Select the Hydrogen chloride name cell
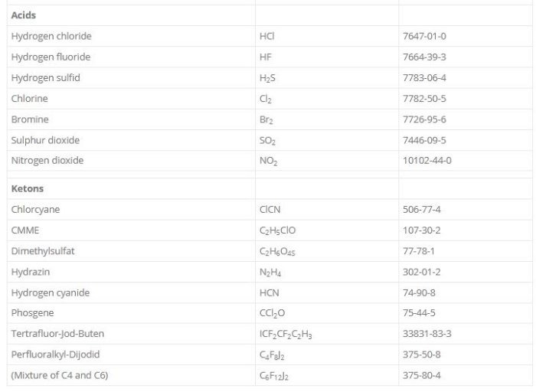The height and width of the screenshot is (392, 536). [x=51, y=36]
